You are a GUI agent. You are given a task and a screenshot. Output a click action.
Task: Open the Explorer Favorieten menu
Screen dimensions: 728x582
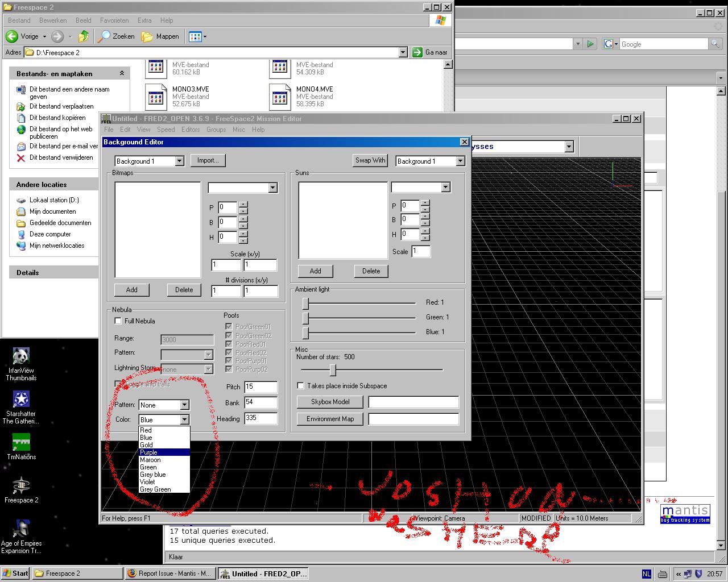click(x=114, y=20)
